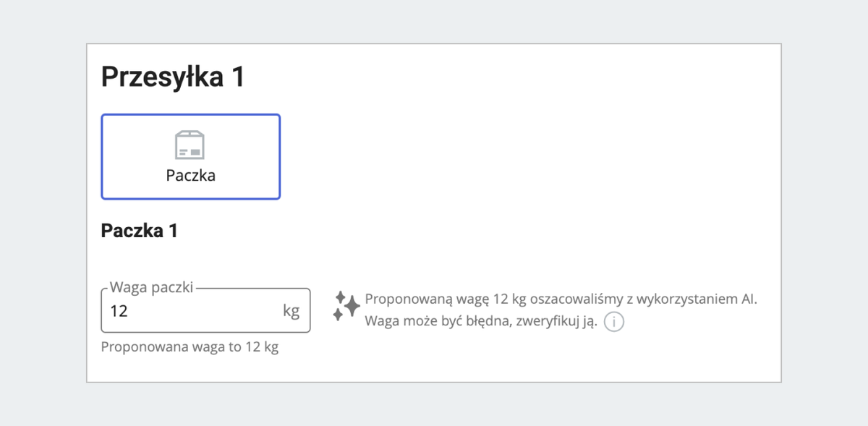Open the AI weight info tooltip icon
This screenshot has height=426, width=868.
point(613,322)
